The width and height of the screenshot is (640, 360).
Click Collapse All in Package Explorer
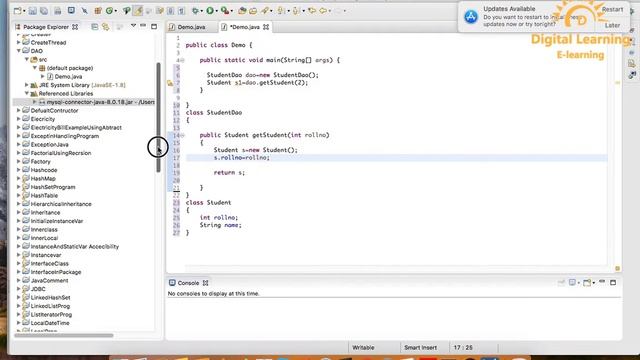[95, 27]
